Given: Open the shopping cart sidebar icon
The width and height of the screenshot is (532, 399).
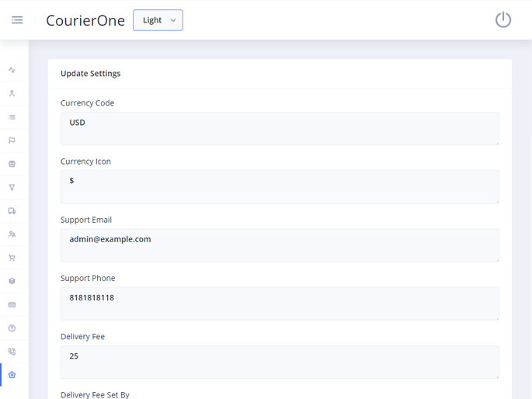Looking at the screenshot, I should pyautogui.click(x=12, y=258).
